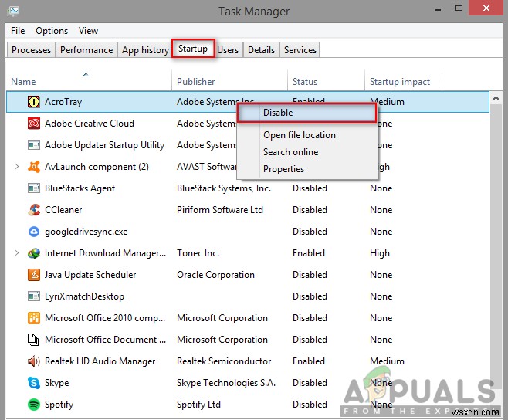This screenshot has height=420, width=508.
Task: Select the AcroTray row name
Action: click(x=63, y=102)
